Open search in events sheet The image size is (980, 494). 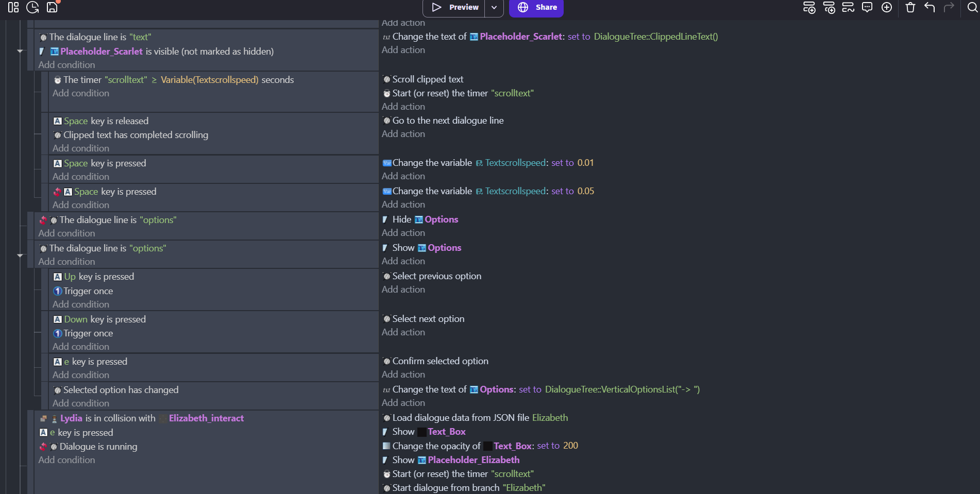pyautogui.click(x=972, y=7)
